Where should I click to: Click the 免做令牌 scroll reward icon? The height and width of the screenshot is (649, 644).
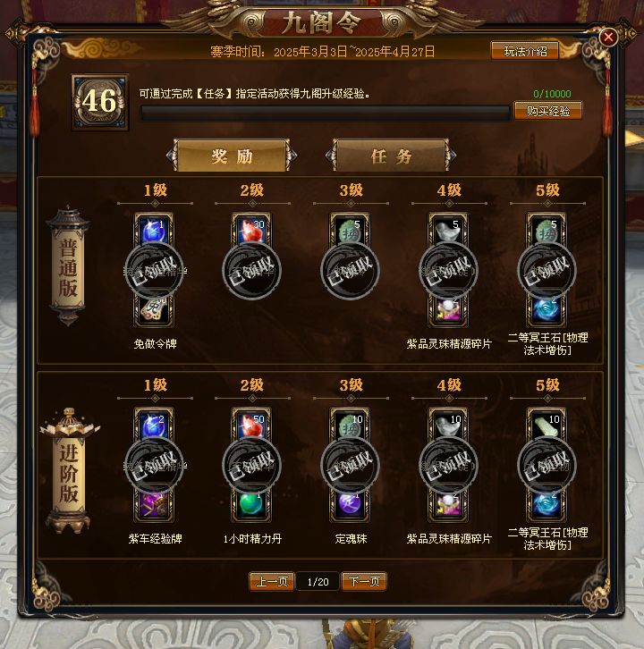(x=154, y=309)
